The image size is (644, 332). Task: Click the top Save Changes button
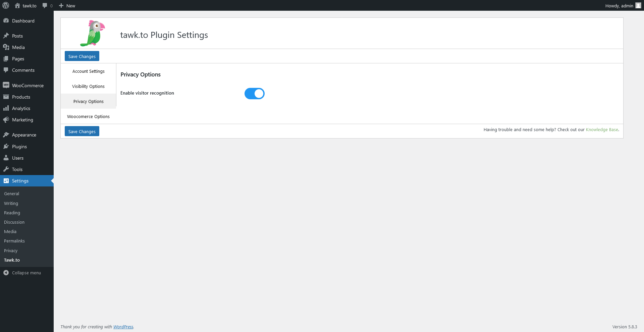point(82,56)
